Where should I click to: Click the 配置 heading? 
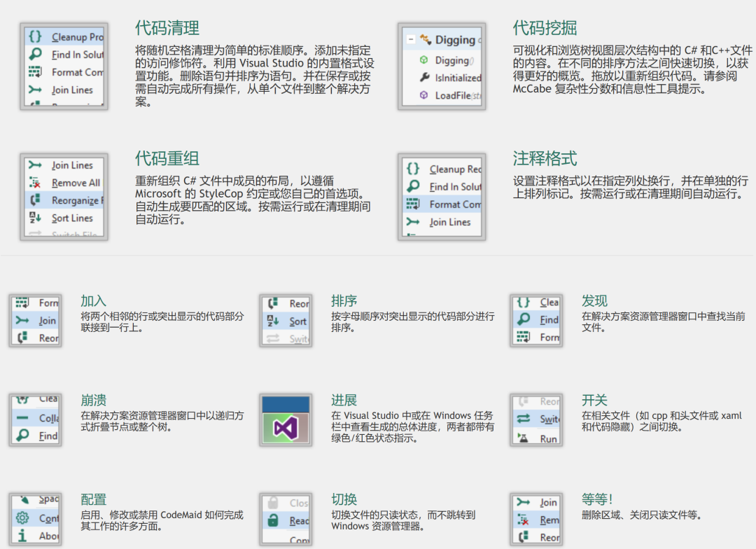pyautogui.click(x=93, y=499)
